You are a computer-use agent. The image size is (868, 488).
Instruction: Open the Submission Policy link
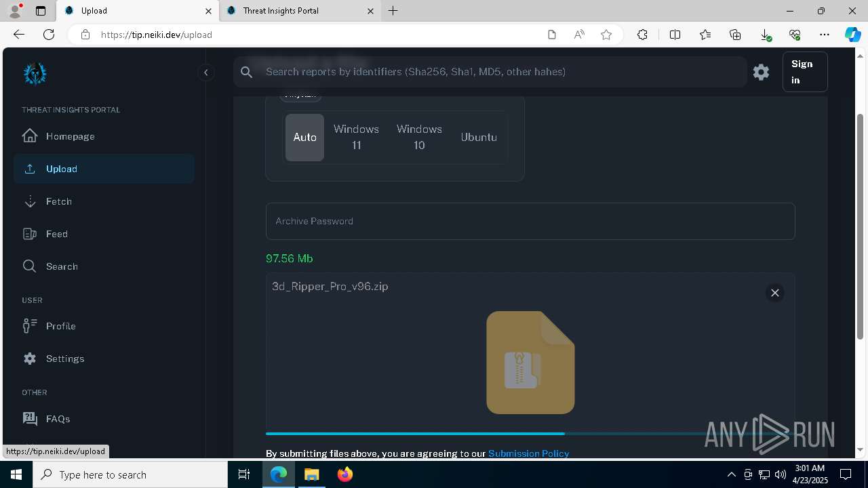pos(528,453)
